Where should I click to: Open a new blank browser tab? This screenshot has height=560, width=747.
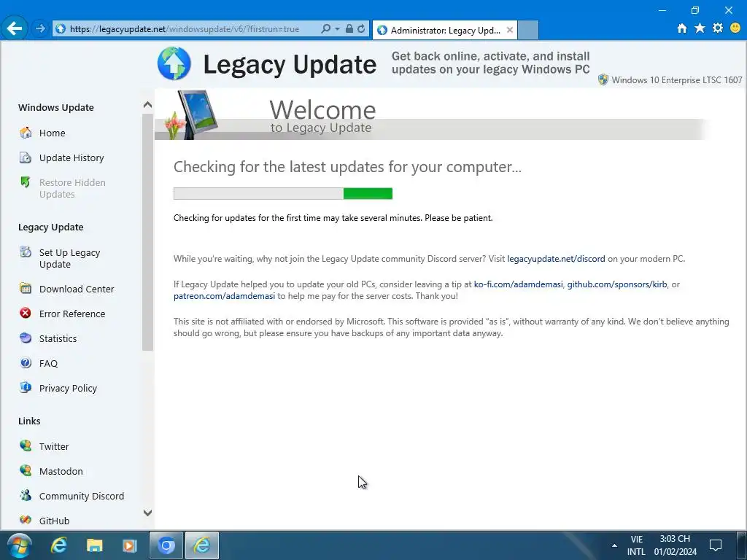pos(528,30)
